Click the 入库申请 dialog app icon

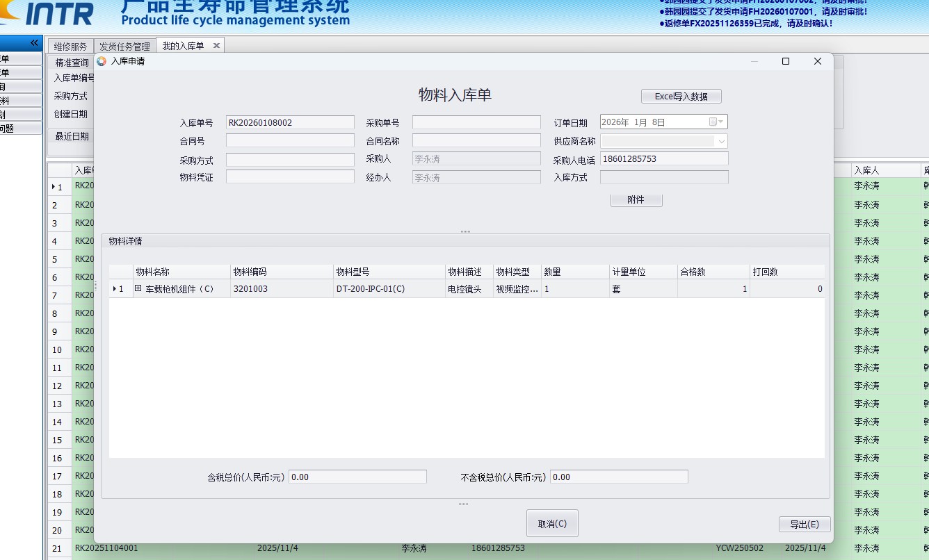click(102, 61)
